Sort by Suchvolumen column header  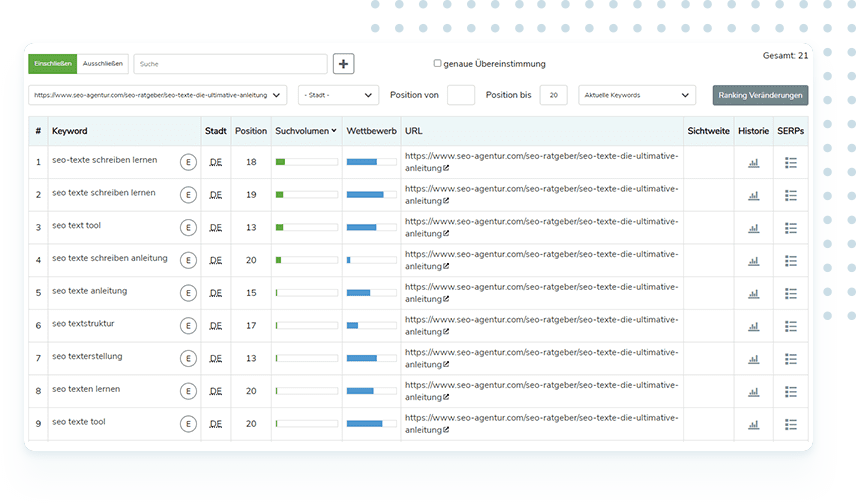point(306,131)
